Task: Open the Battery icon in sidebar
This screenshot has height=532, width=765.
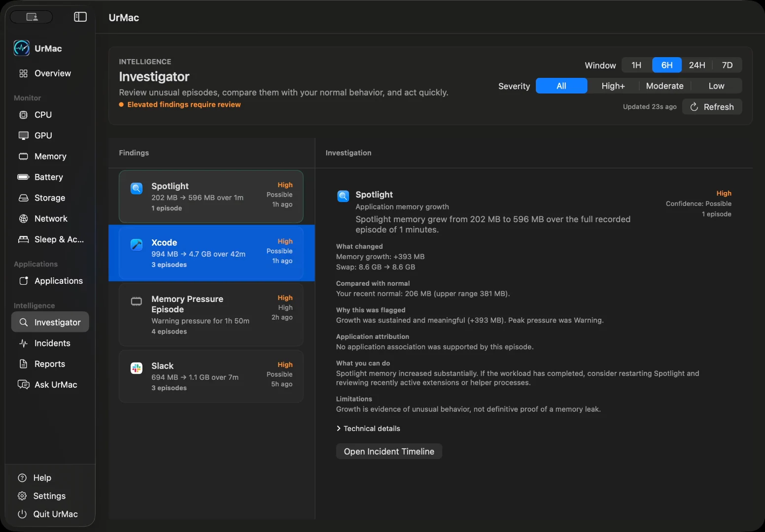Action: 23,177
